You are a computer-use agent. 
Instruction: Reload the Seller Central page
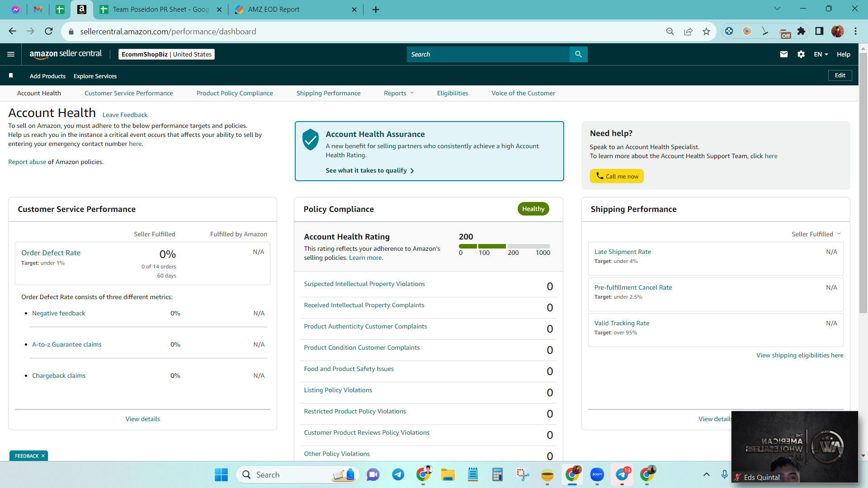49,31
